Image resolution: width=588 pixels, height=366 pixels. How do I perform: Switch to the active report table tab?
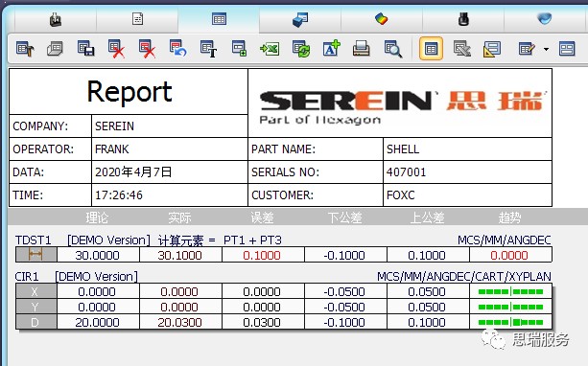tap(219, 19)
